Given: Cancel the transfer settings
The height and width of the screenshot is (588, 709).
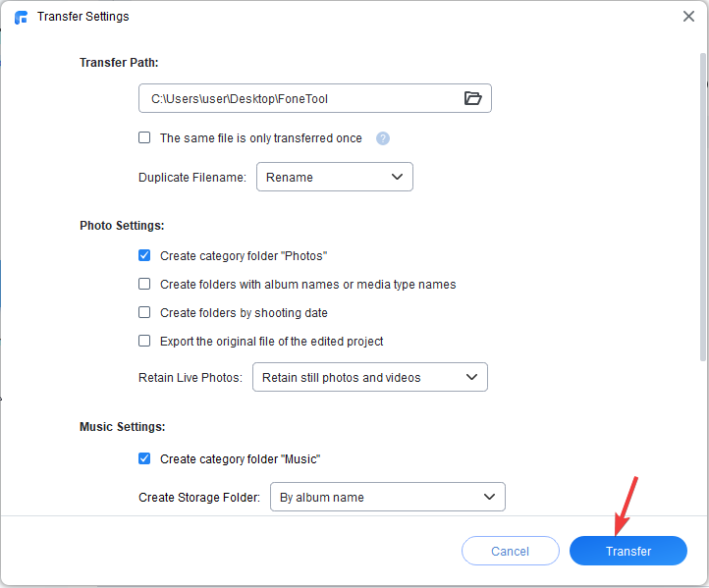Looking at the screenshot, I should [510, 551].
